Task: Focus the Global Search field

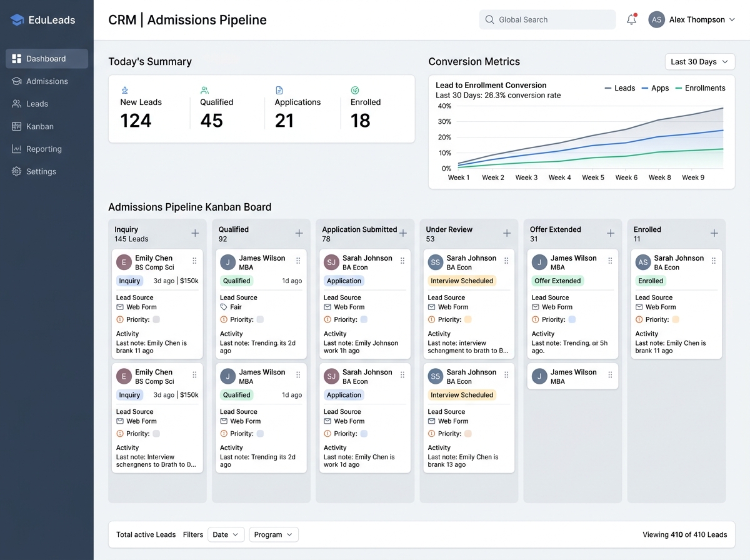Action: 547,19
